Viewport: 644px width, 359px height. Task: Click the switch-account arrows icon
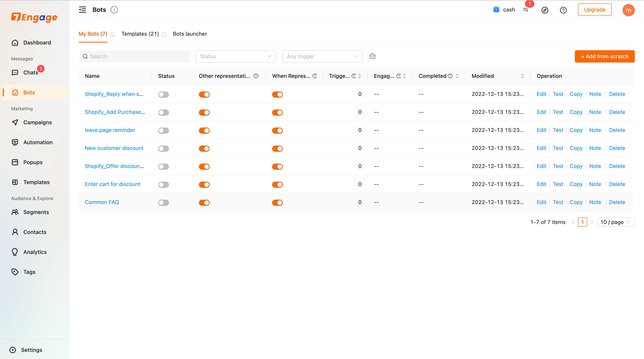tap(526, 10)
